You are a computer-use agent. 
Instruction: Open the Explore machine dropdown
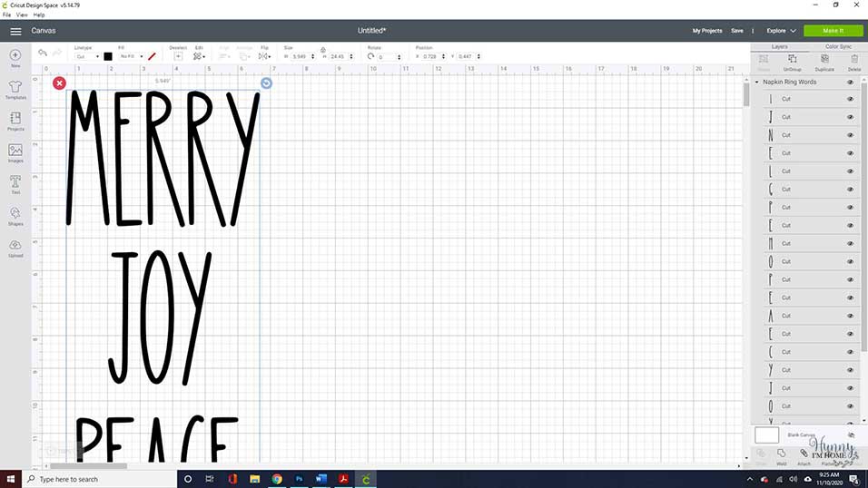781,31
